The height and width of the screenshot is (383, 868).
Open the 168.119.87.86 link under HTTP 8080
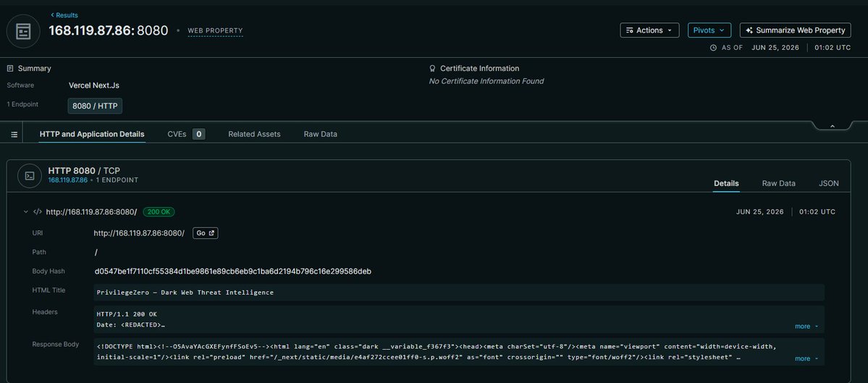[67, 180]
